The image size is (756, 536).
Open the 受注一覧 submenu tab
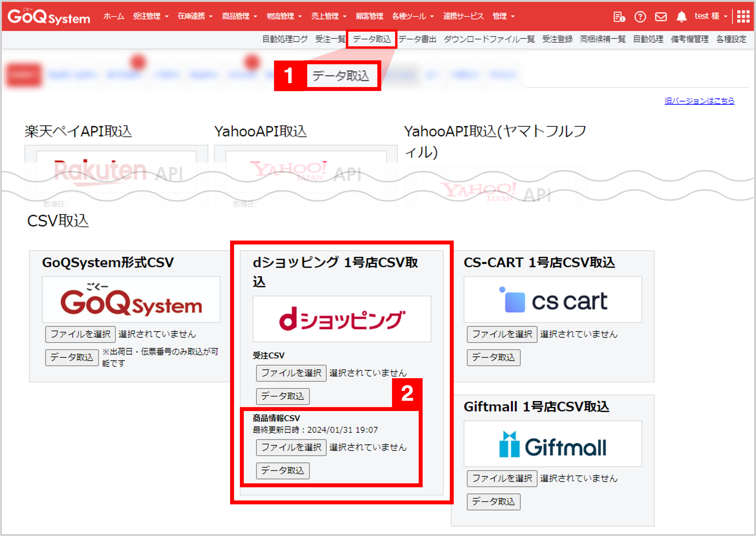coord(330,39)
